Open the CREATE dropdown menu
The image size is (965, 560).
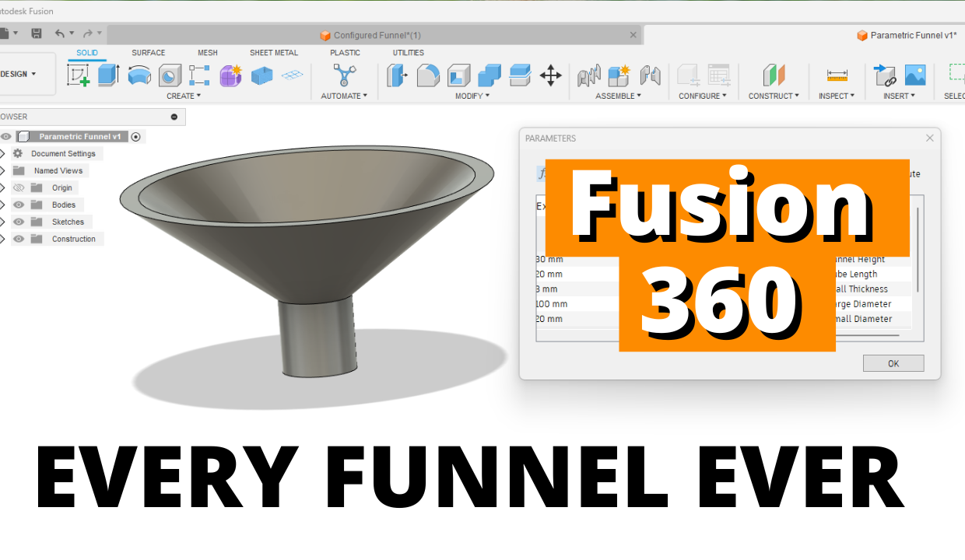(184, 96)
